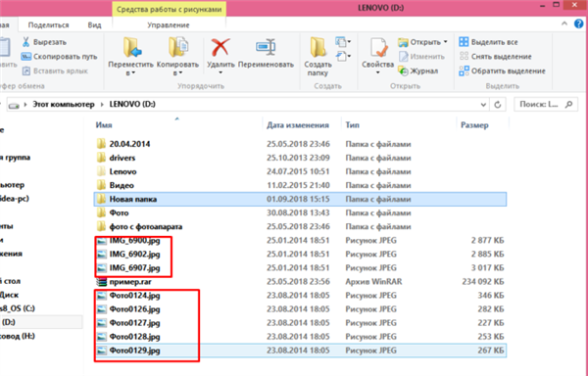Screen dimensions: 588x376
Task: Expand the Открыть dropdown arrow
Action: pyautogui.click(x=446, y=42)
